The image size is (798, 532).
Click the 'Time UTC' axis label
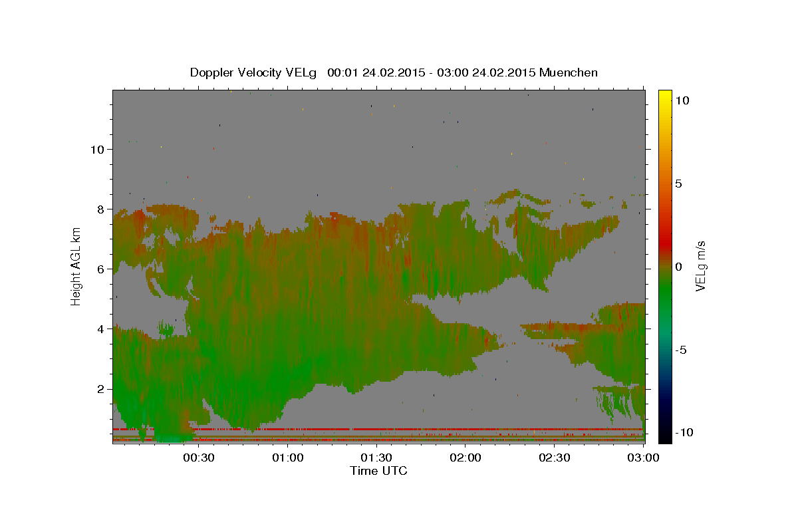(x=378, y=471)
